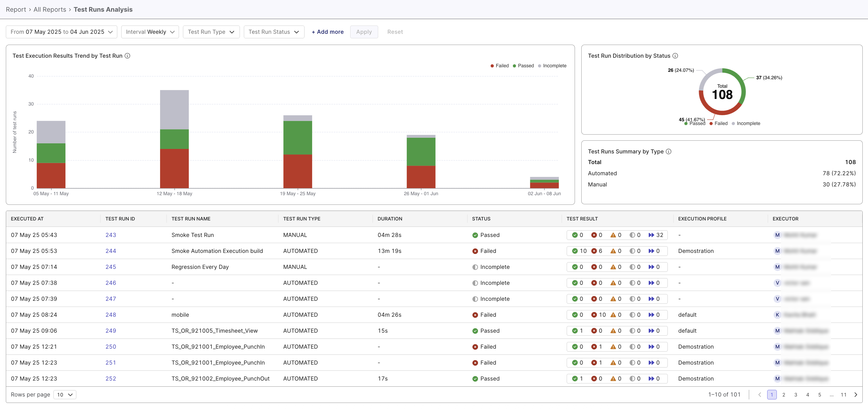Click Report in the breadcrumb trail
The width and height of the screenshot is (868, 409).
click(x=16, y=9)
